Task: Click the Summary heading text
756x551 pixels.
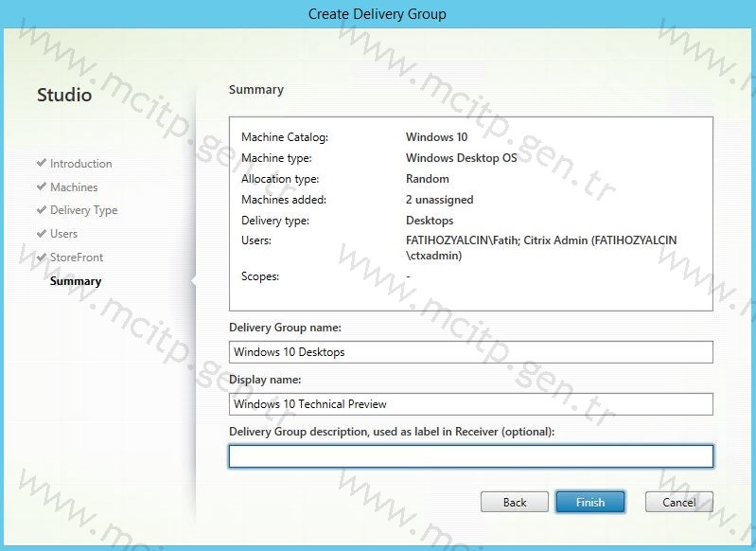Action: click(256, 90)
